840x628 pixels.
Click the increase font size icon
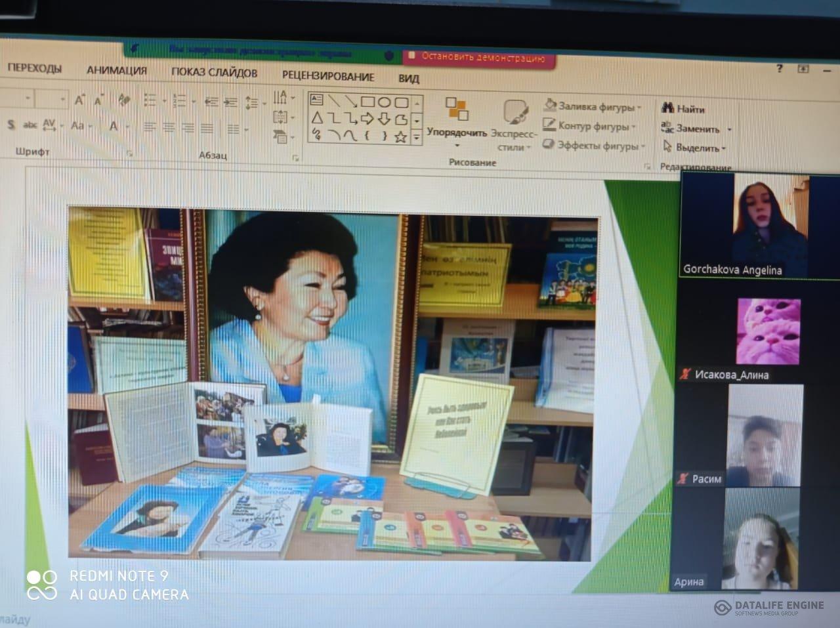(x=79, y=100)
